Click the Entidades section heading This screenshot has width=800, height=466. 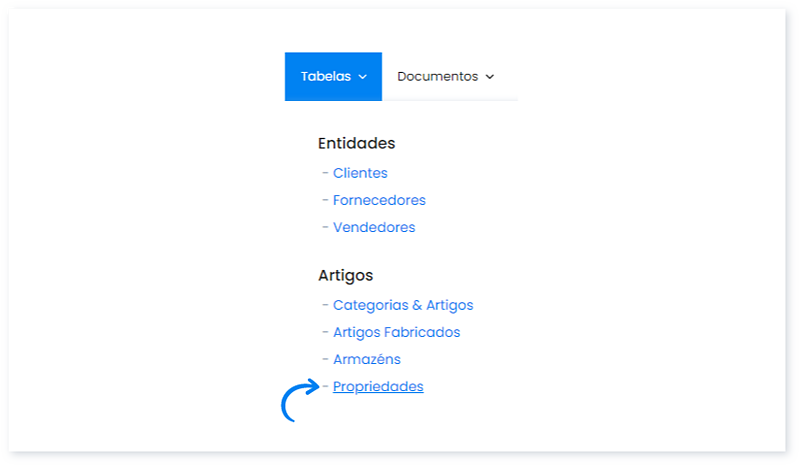356,143
